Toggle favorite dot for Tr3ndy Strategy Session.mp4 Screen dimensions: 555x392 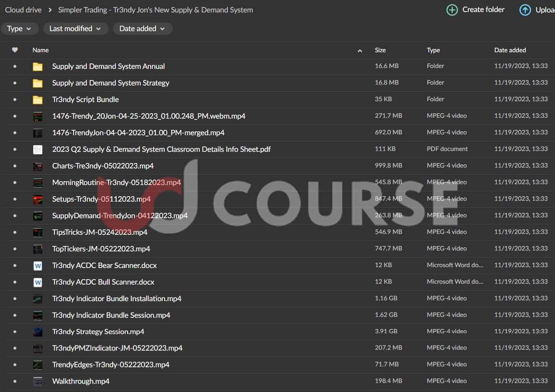(x=15, y=331)
